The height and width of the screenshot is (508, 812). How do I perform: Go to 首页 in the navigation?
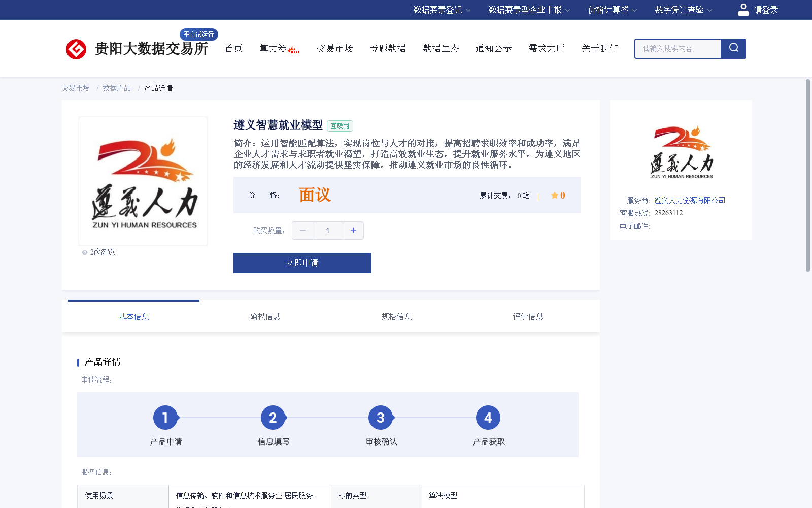click(x=233, y=49)
